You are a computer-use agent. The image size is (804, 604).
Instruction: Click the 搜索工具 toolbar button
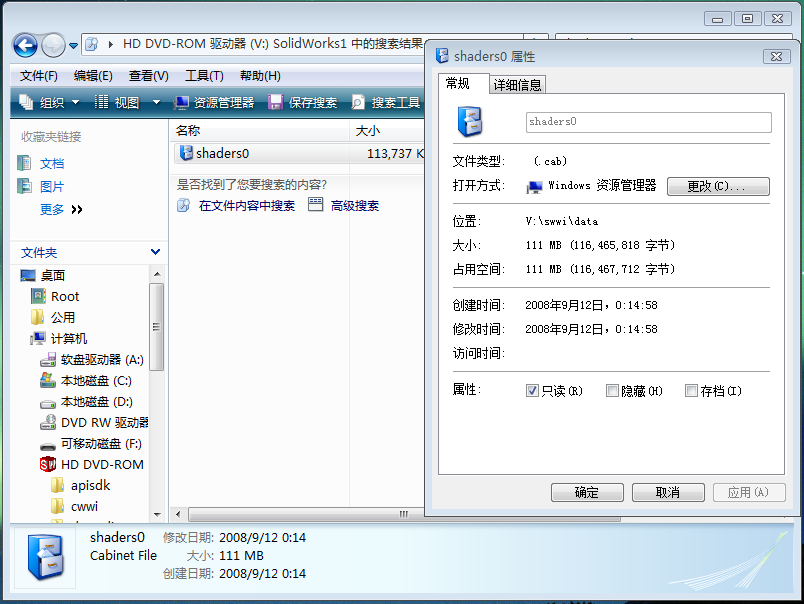coord(386,103)
